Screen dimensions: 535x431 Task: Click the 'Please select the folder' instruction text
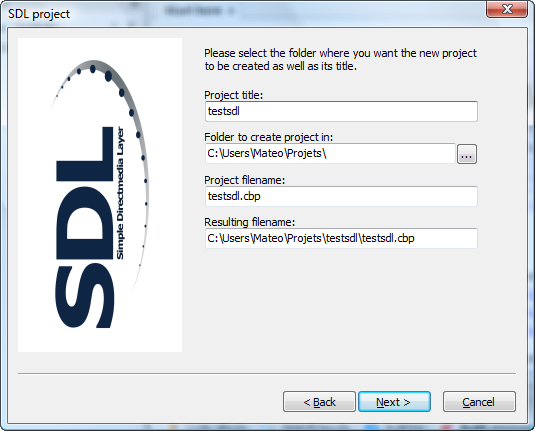[340, 59]
